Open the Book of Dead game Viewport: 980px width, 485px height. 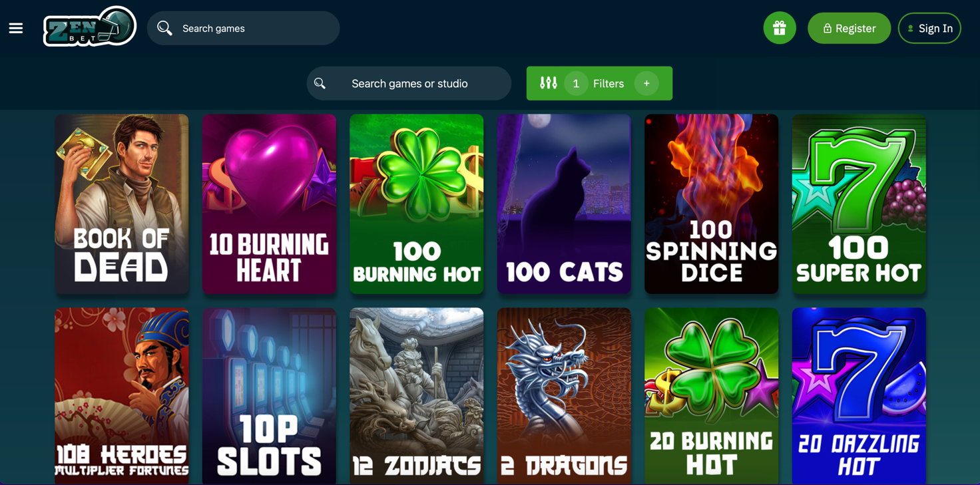(122, 204)
